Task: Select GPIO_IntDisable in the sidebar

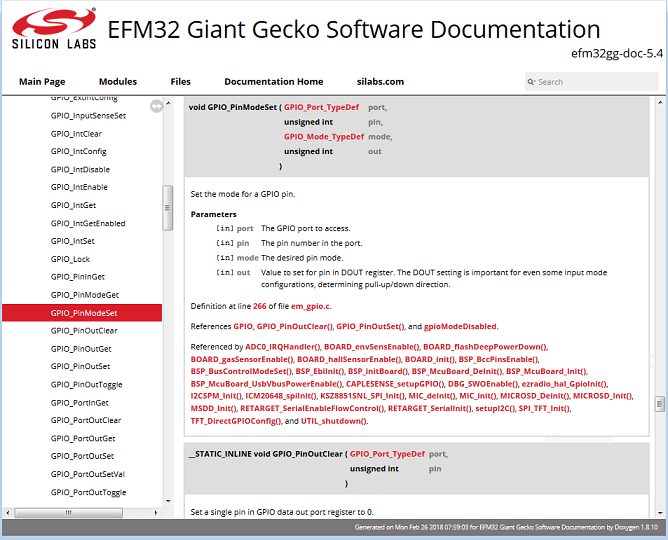Action: click(x=80, y=169)
